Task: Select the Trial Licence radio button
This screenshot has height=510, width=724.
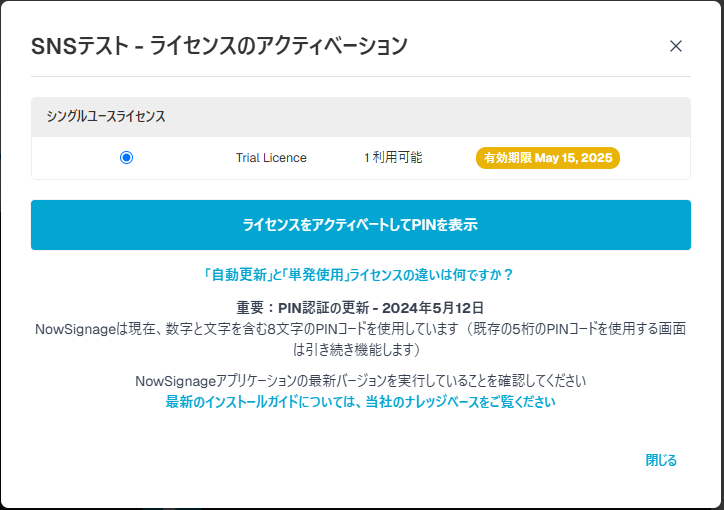Action: (127, 158)
